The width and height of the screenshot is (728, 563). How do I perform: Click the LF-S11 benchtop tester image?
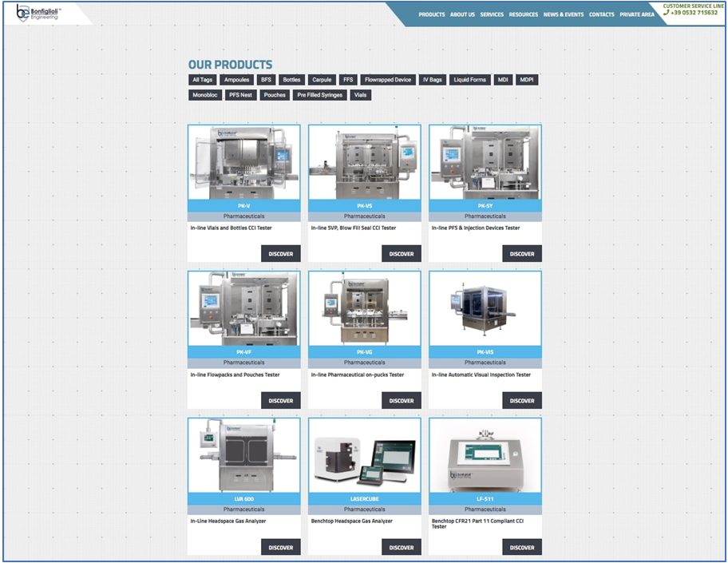tap(485, 454)
